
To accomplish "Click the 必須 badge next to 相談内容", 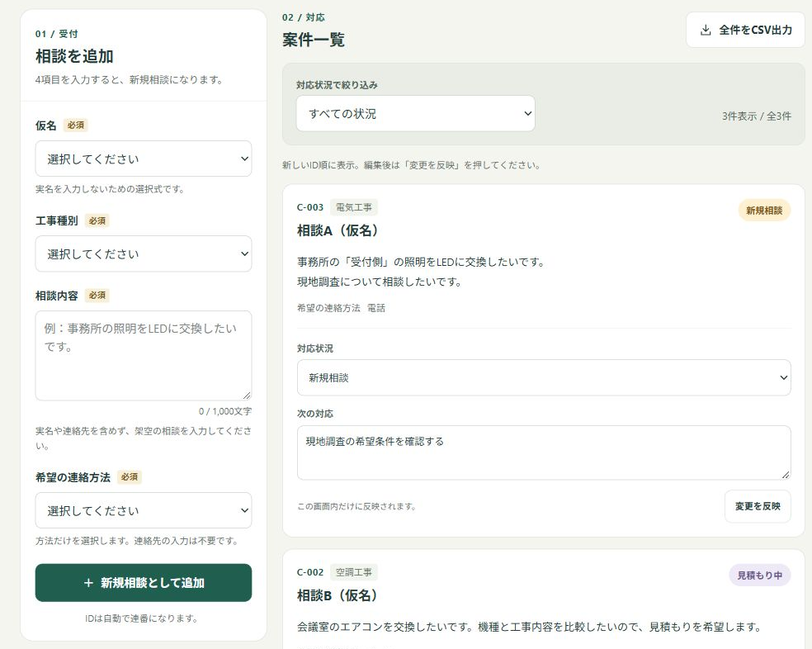I will coord(97,296).
